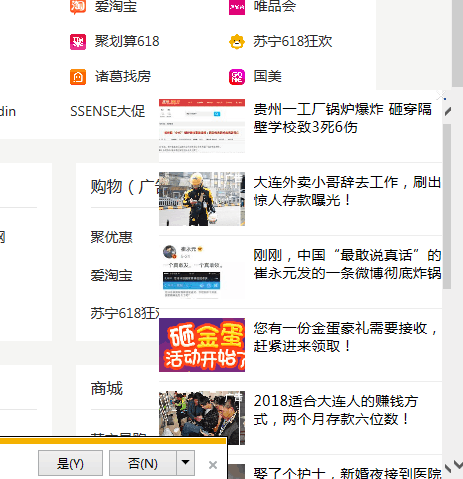Open the 聚优惠 shopping link
This screenshot has height=479, width=463.
[x=111, y=237]
